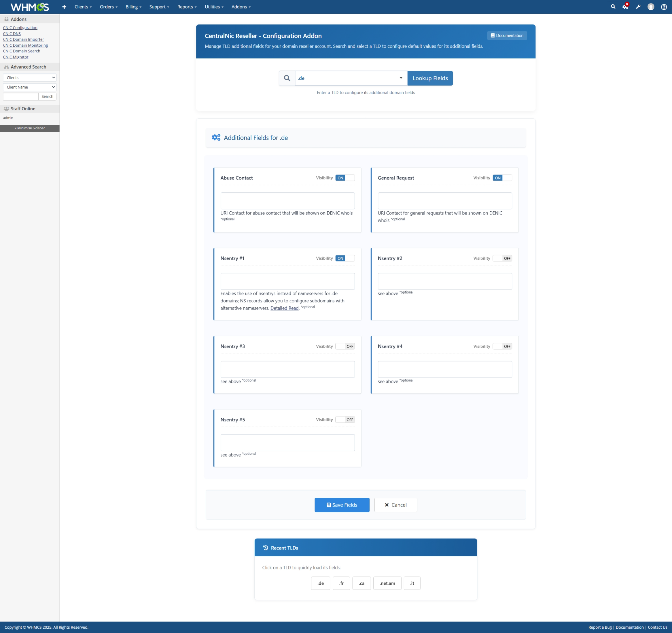Load the .de recent TLD
The image size is (672, 633).
[x=321, y=583]
